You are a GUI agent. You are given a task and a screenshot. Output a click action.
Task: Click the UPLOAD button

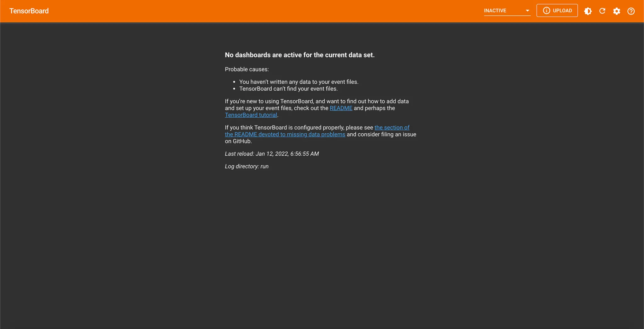click(557, 11)
